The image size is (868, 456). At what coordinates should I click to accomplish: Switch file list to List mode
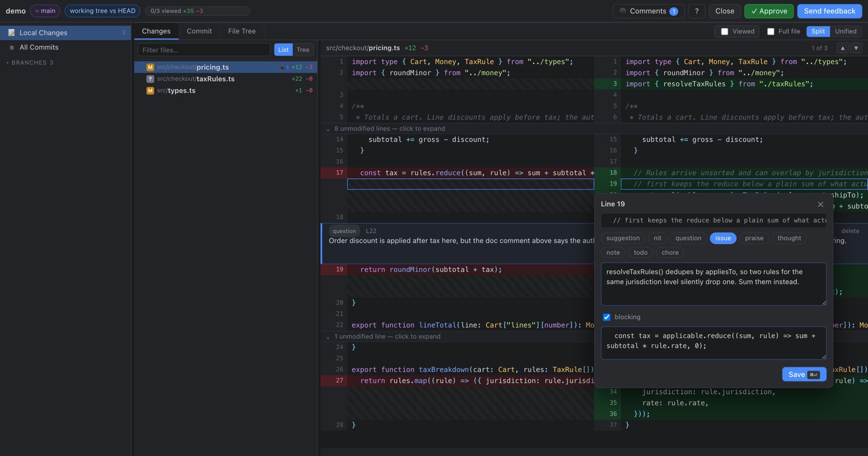pyautogui.click(x=283, y=50)
